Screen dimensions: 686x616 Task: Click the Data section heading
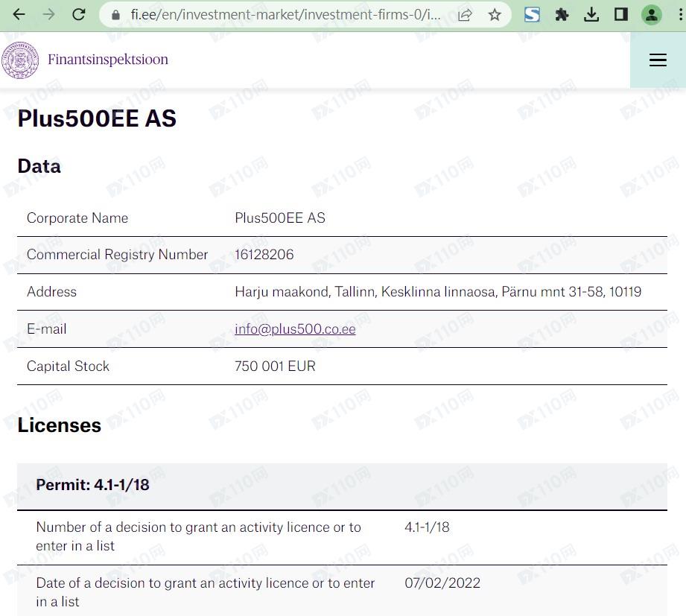tap(39, 166)
